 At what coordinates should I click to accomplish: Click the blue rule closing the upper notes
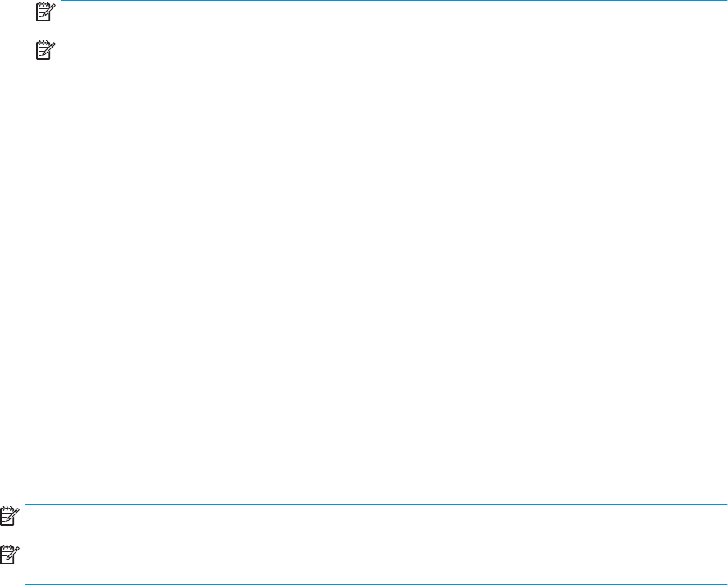pyautogui.click(x=394, y=154)
